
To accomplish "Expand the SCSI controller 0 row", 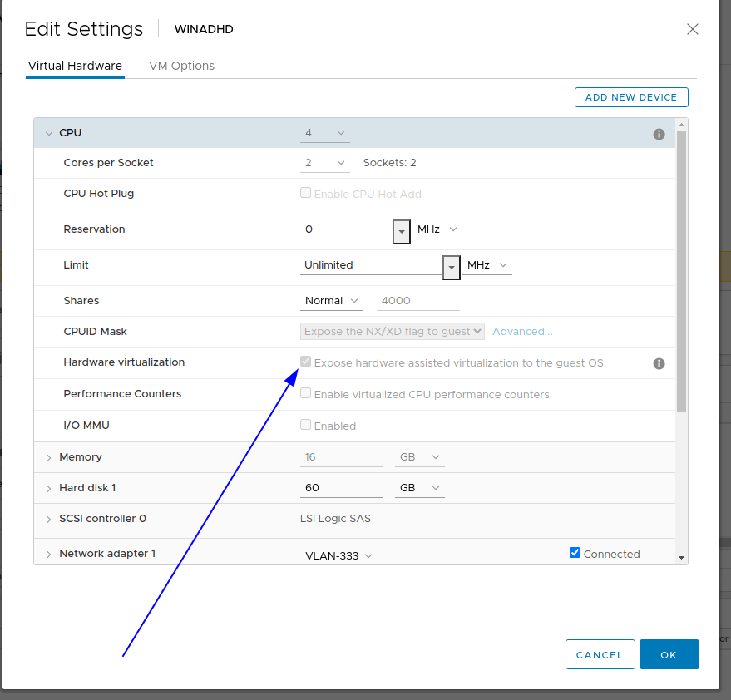I will point(49,519).
